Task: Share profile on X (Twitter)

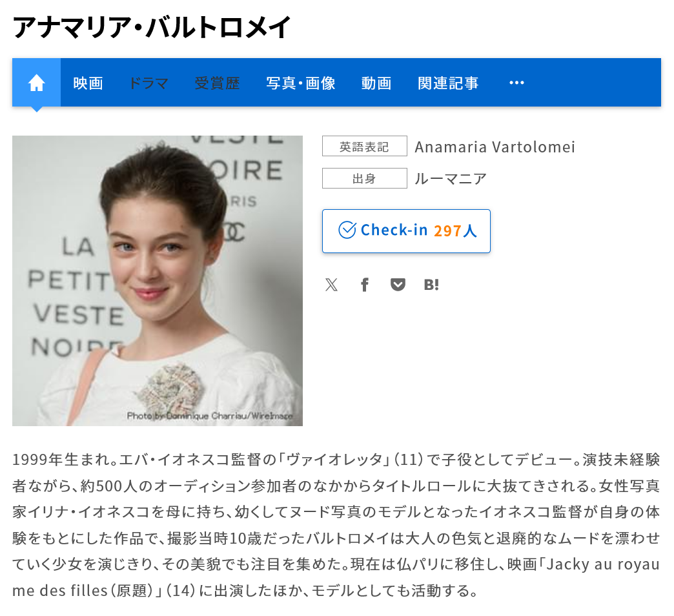Action: (331, 285)
